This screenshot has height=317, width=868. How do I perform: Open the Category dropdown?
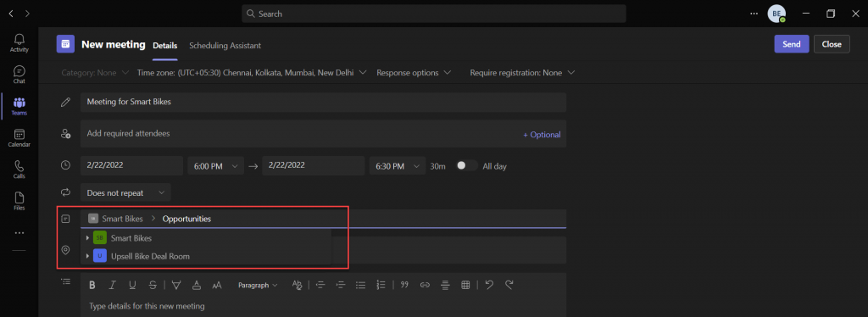[95, 73]
